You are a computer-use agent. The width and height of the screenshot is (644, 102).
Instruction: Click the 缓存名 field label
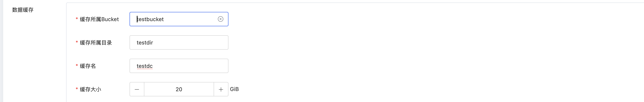pos(88,66)
